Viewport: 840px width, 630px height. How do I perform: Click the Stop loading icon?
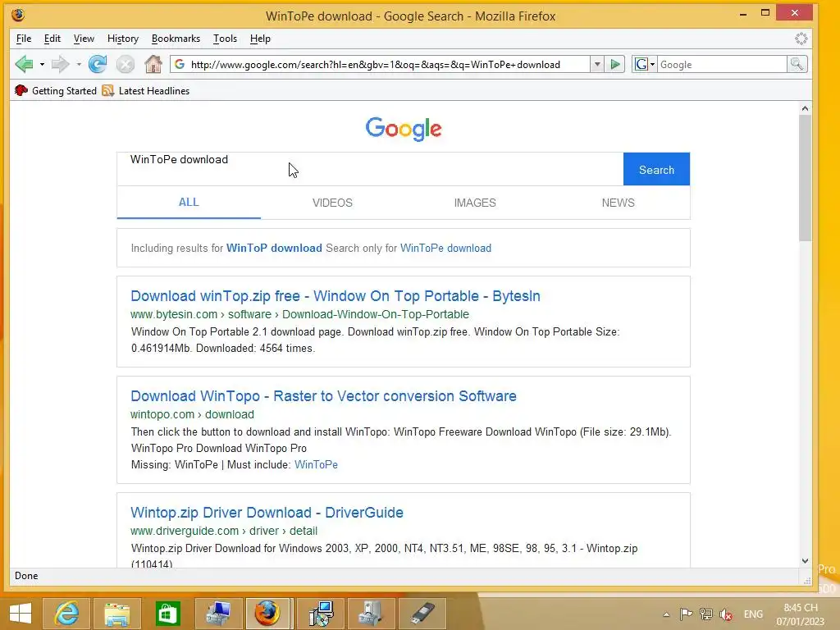pos(126,64)
